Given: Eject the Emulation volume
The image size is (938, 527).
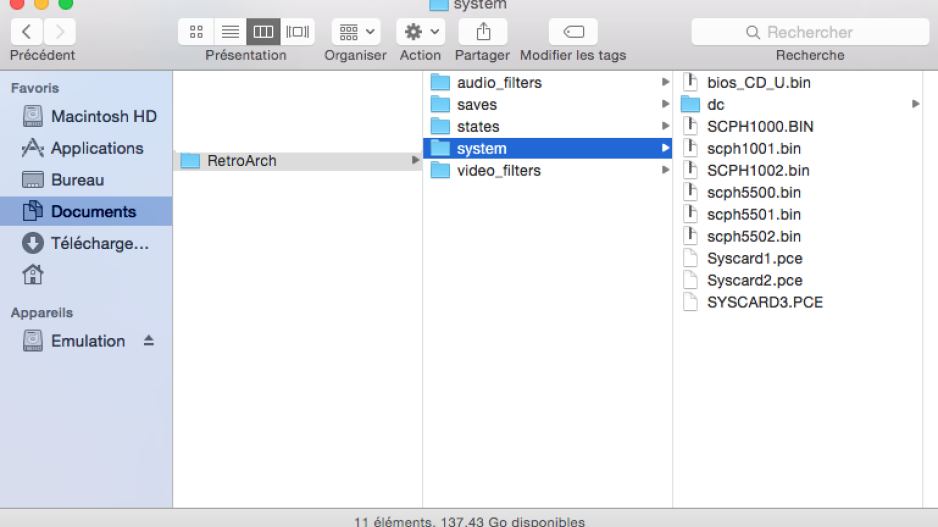Looking at the screenshot, I should click(x=148, y=340).
